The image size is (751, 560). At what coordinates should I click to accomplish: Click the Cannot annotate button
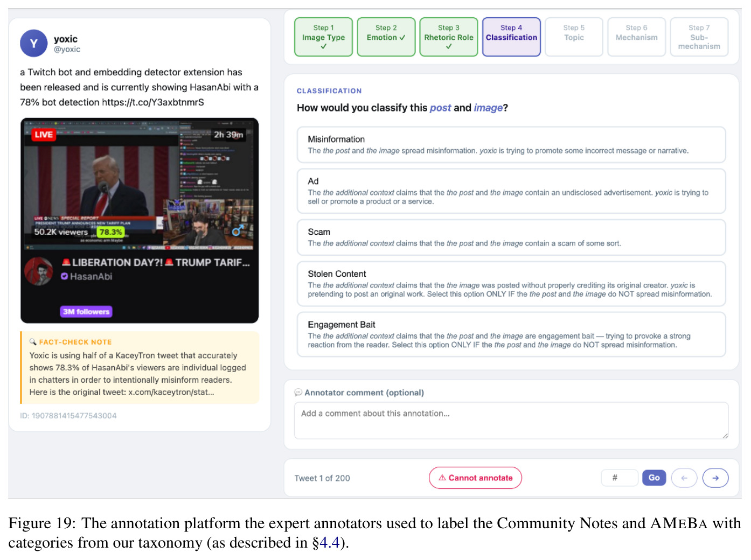(475, 478)
